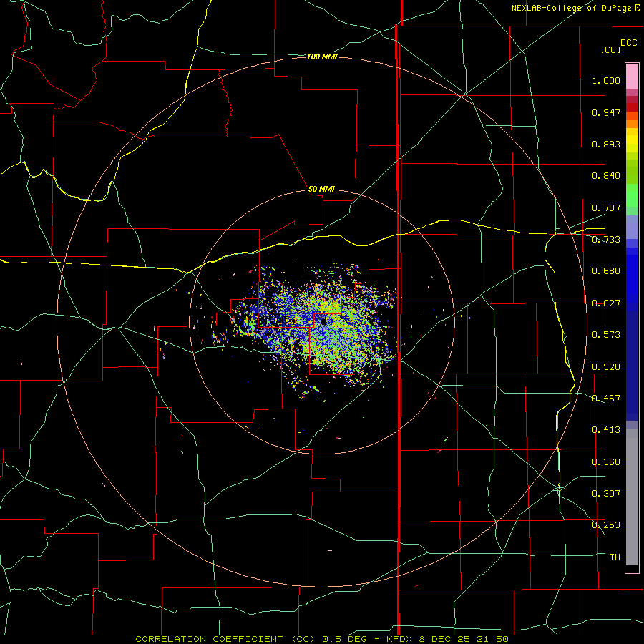The height and width of the screenshot is (644, 644).
Task: Click the 1.000 value on the color scale
Action: (606, 80)
